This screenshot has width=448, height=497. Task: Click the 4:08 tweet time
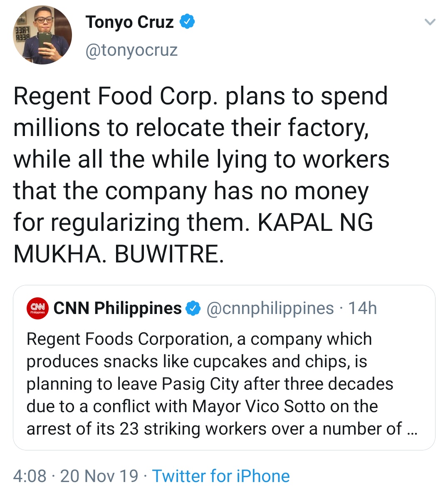(30, 476)
